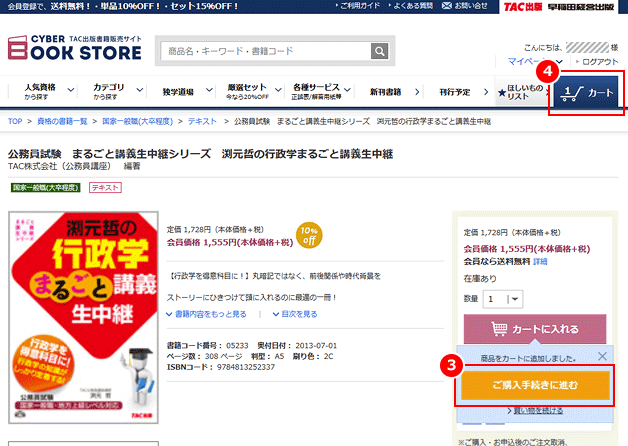Open よくある質問 link

tap(411, 6)
